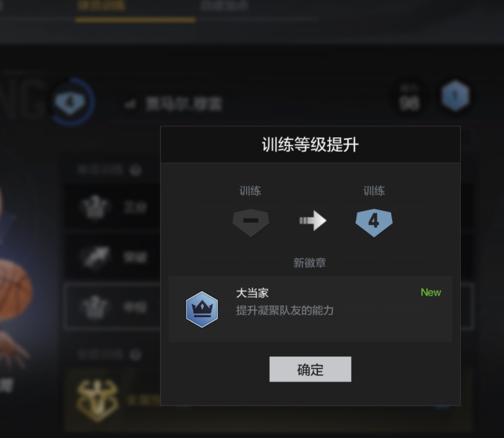The width and height of the screenshot is (504, 438).
Task: Select the blurred sneaker training row icon
Action: click(95, 257)
